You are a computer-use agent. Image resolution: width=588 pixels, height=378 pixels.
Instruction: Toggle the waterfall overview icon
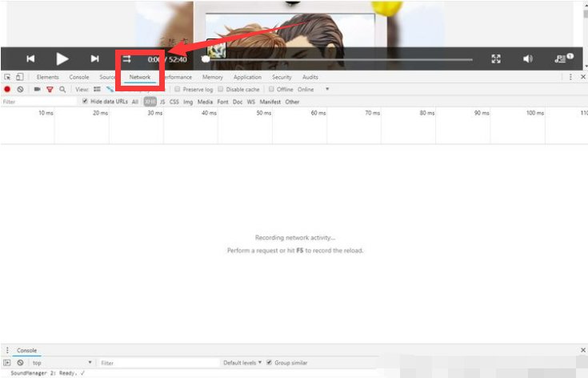tap(110, 90)
